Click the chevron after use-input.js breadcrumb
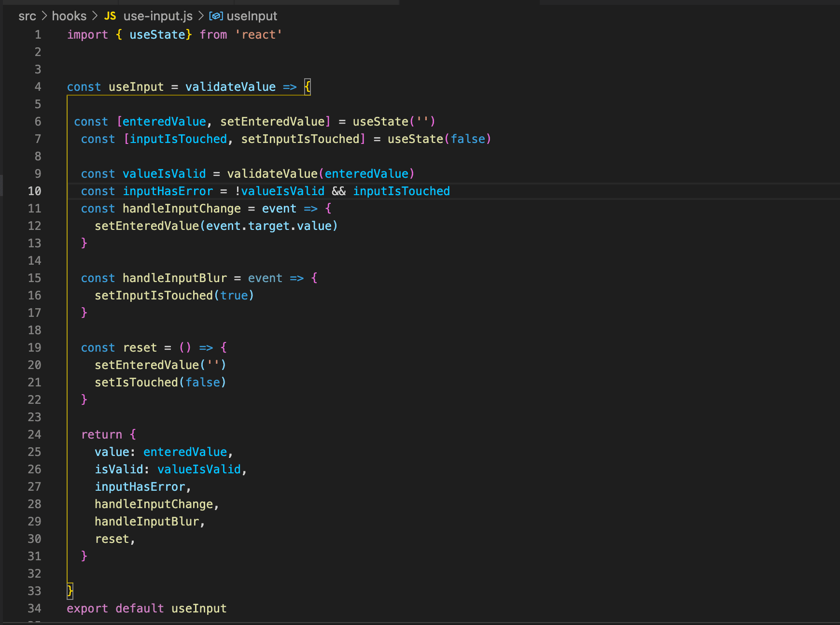Image resolution: width=840 pixels, height=625 pixels. tap(201, 16)
